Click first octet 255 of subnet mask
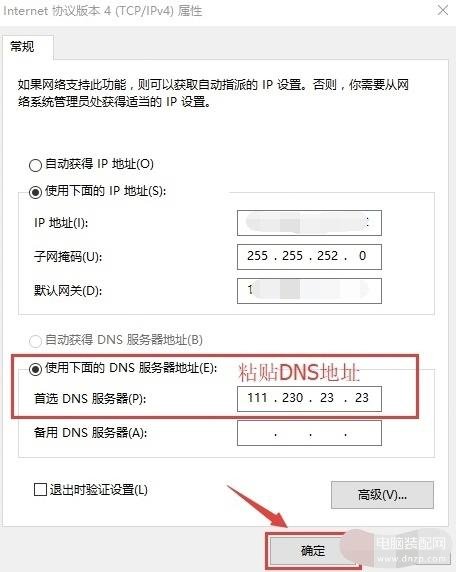Screen dimensions: 456x572 258,256
